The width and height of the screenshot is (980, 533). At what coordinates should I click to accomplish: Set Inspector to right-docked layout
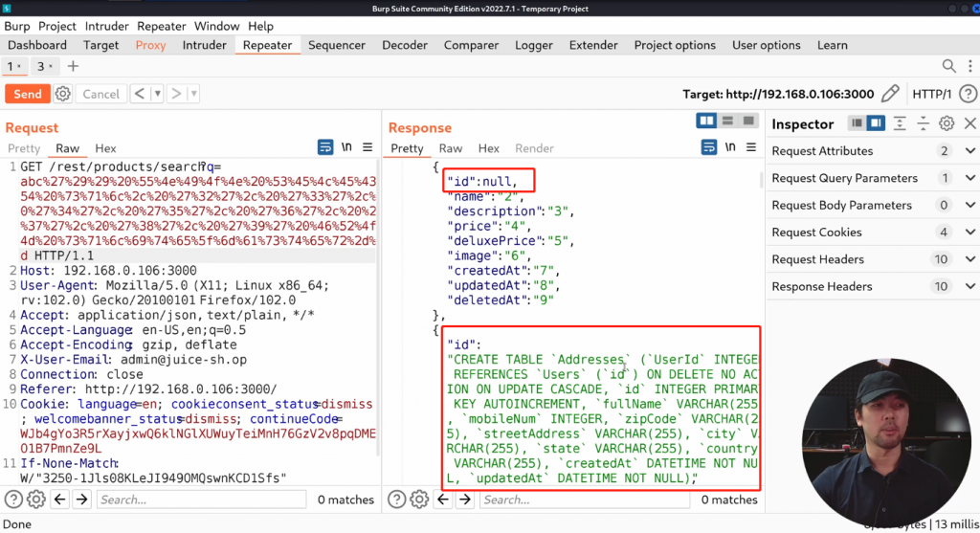pyautogui.click(x=877, y=123)
